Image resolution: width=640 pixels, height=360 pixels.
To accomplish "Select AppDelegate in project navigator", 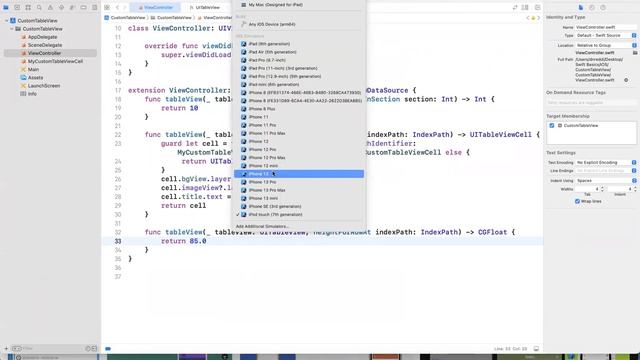I will (x=42, y=37).
